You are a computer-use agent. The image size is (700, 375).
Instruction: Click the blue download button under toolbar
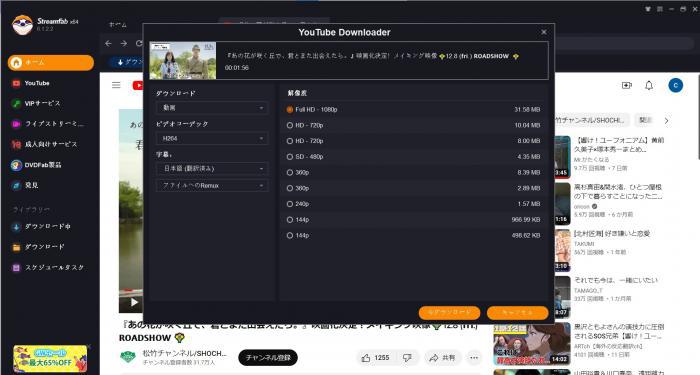click(125, 62)
